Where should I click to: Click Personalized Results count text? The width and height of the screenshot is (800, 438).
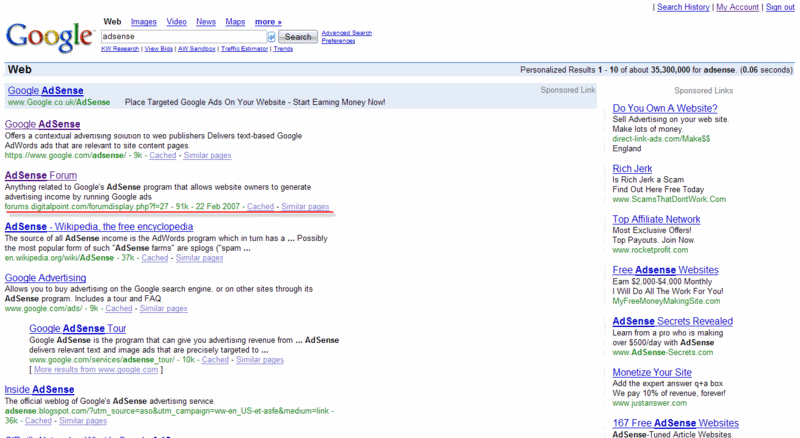pyautogui.click(x=656, y=70)
